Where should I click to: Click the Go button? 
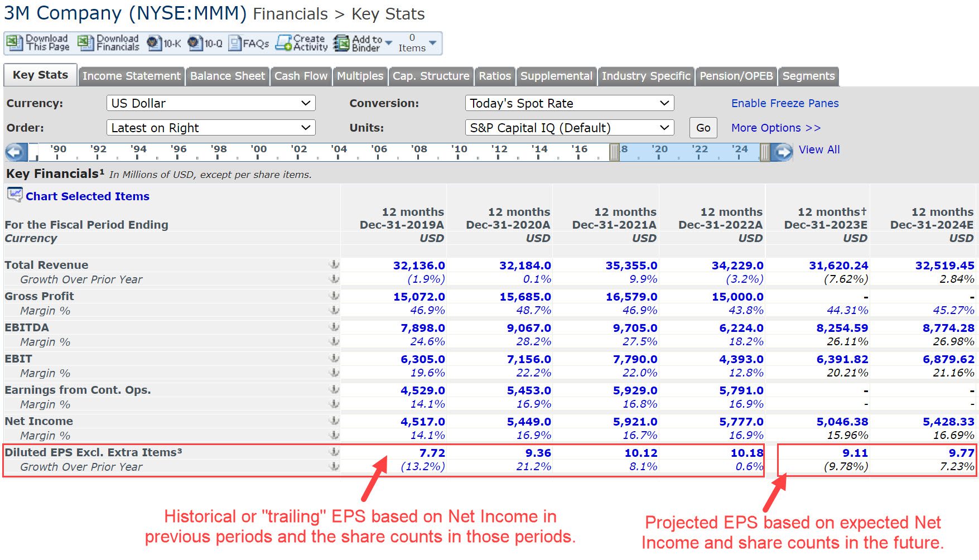pos(703,128)
